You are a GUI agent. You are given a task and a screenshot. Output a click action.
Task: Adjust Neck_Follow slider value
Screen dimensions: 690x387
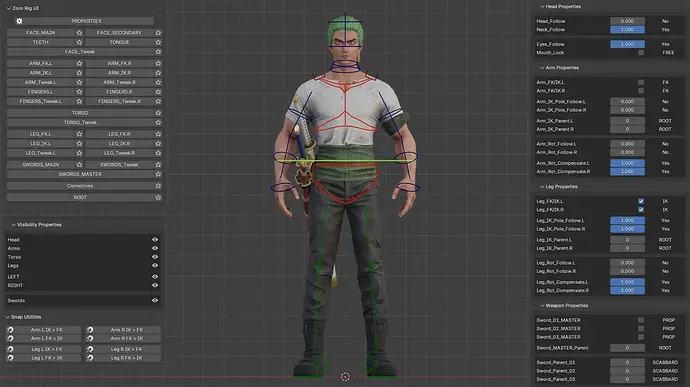[627, 29]
